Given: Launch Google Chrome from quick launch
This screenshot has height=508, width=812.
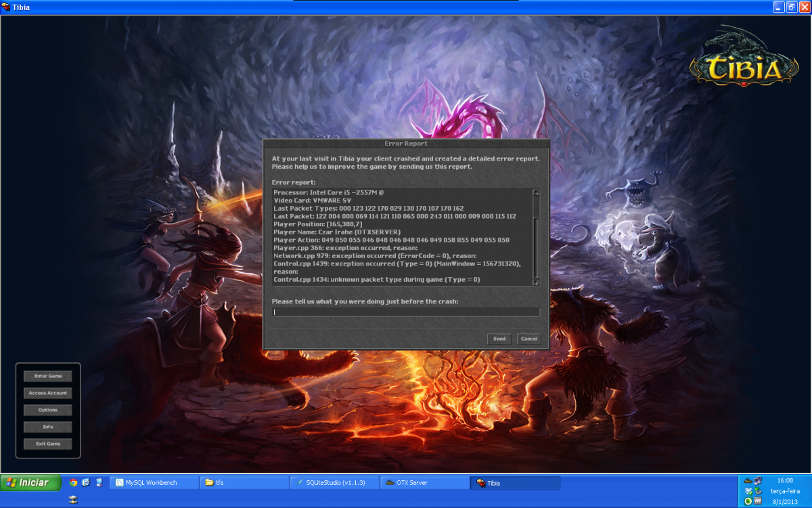Looking at the screenshot, I should 74,483.
